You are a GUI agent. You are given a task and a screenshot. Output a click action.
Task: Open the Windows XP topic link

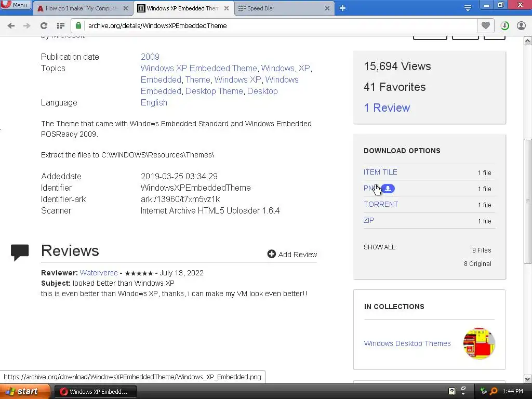click(x=237, y=79)
